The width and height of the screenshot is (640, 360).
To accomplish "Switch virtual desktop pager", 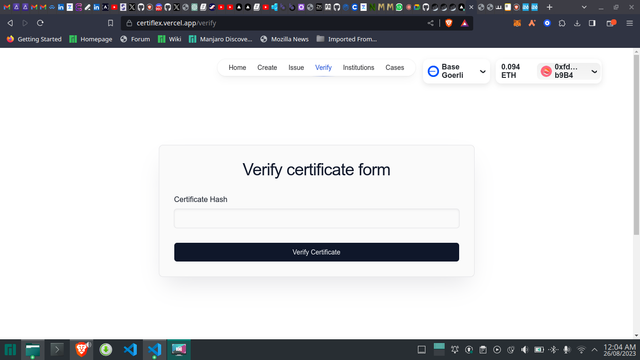I will pos(439,350).
